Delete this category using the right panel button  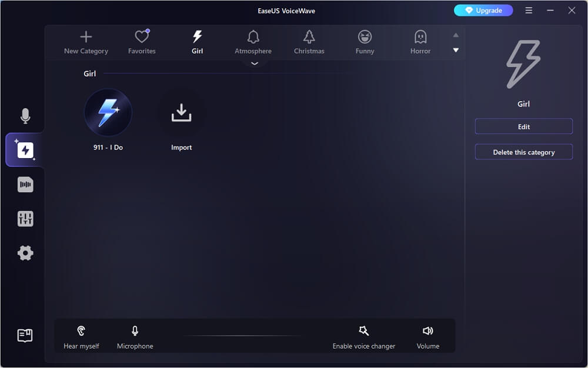(523, 152)
